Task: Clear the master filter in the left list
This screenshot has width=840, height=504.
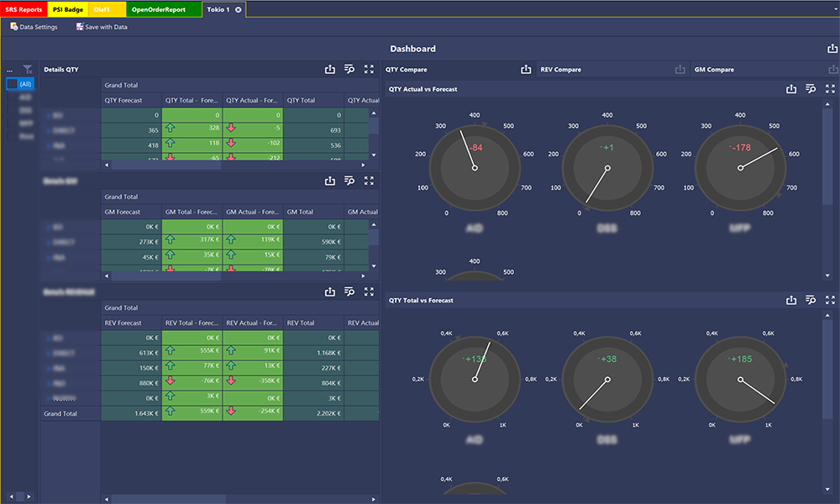Action: point(28,70)
